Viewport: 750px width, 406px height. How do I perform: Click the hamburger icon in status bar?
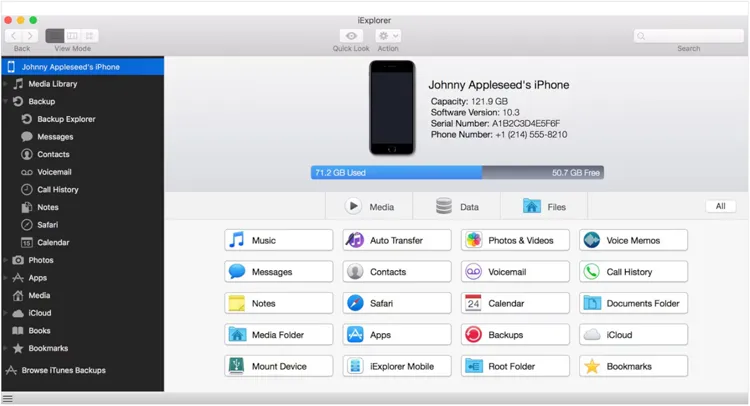point(8,398)
